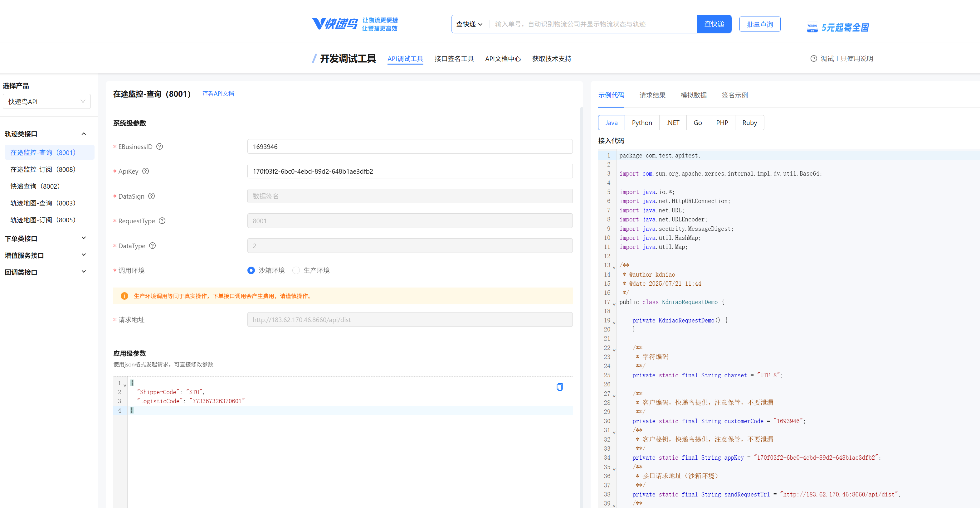Select the 沙箱环境 radio button
This screenshot has height=508, width=980.
click(251, 270)
